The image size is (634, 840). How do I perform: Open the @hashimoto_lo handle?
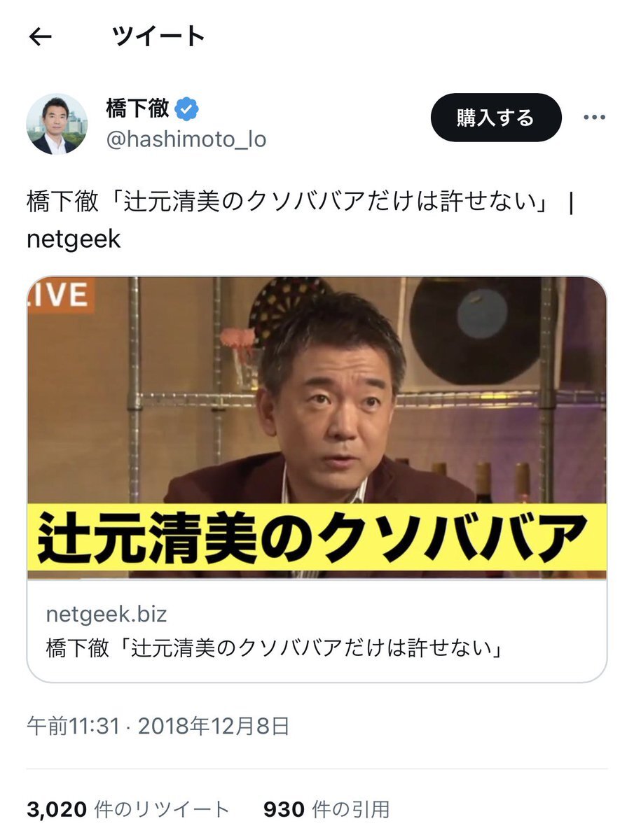(186, 139)
